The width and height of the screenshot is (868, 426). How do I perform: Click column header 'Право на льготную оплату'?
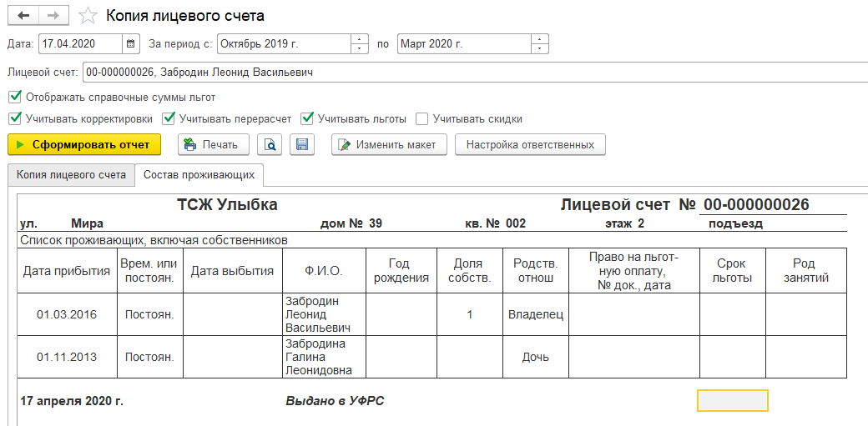pyautogui.click(x=634, y=271)
